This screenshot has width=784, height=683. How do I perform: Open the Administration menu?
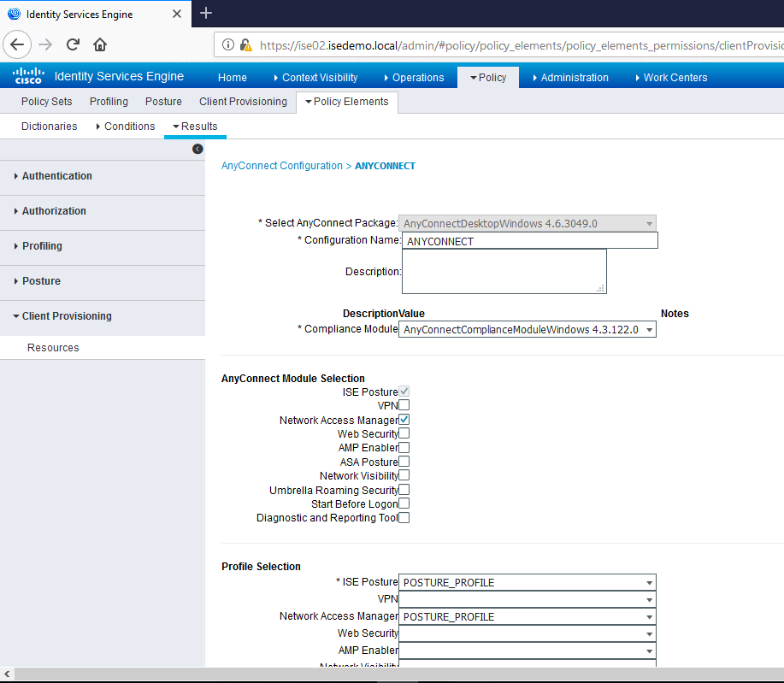click(x=570, y=78)
